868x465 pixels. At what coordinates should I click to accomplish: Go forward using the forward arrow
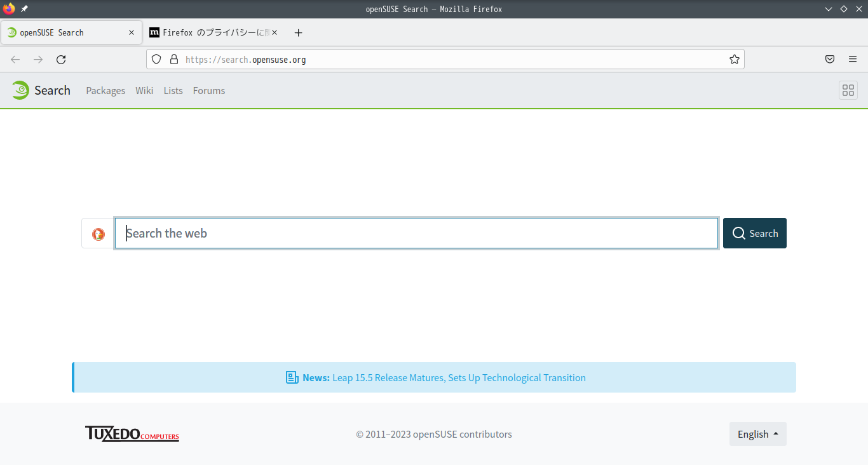[38, 59]
